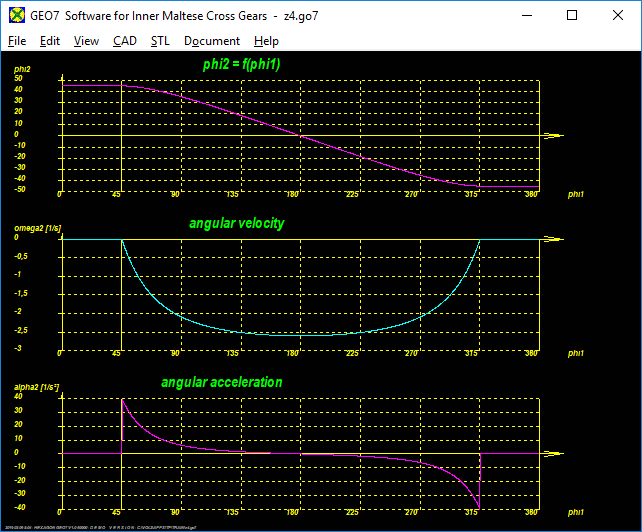
Task: Click the window title bar text
Action: click(175, 15)
